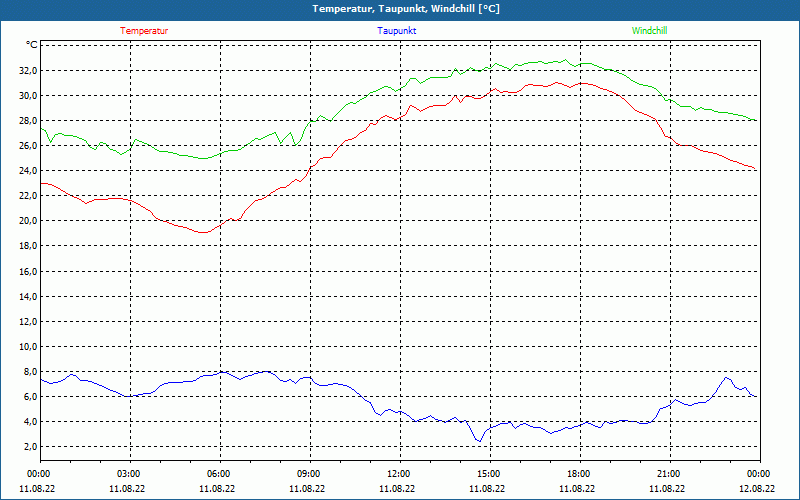Click the 18:00 time label
This screenshot has width=800, height=500.
point(580,474)
